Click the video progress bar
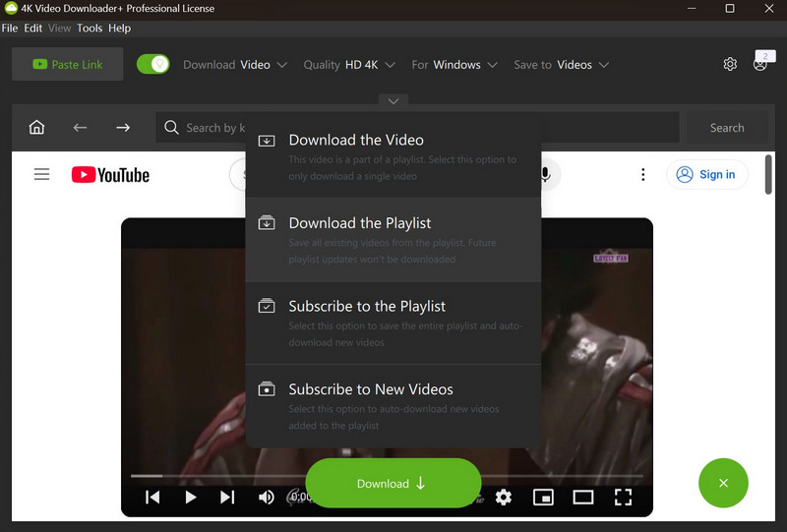Image resolution: width=787 pixels, height=532 pixels. tap(387, 475)
